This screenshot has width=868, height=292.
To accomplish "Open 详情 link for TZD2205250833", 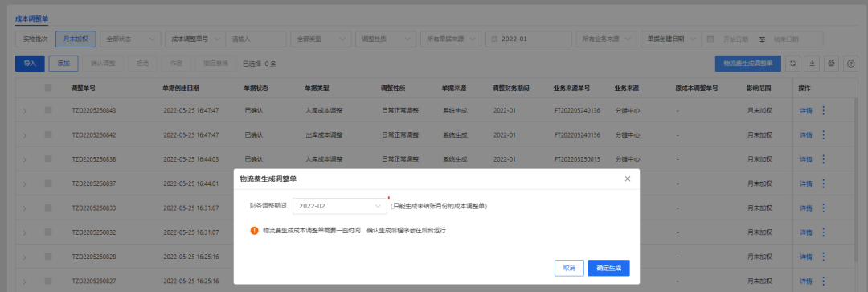I will tap(805, 208).
